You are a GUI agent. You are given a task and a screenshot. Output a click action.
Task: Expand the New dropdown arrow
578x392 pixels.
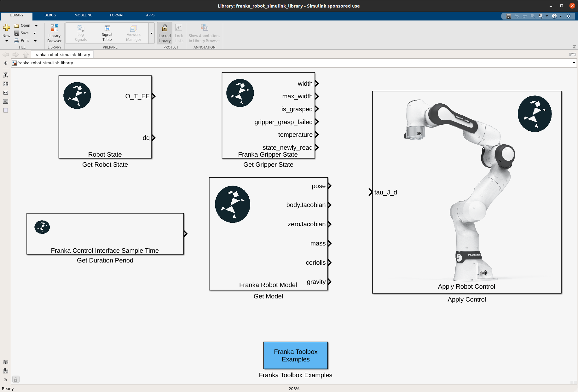tap(6, 41)
